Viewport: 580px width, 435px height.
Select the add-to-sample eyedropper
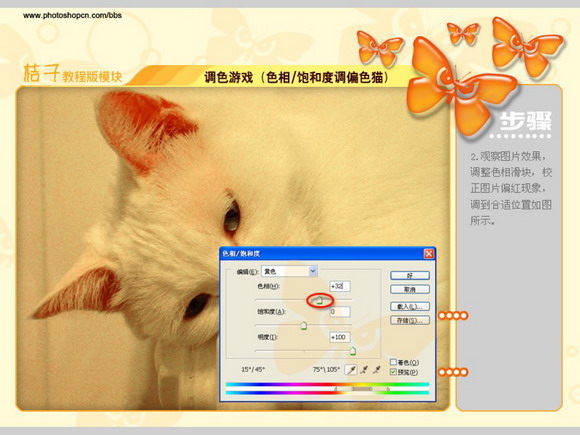[364, 370]
